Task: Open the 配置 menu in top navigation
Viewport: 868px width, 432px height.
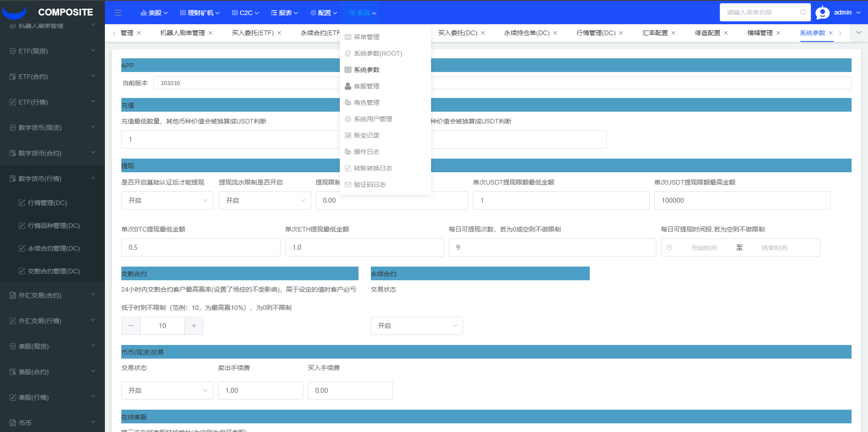Action: [323, 12]
